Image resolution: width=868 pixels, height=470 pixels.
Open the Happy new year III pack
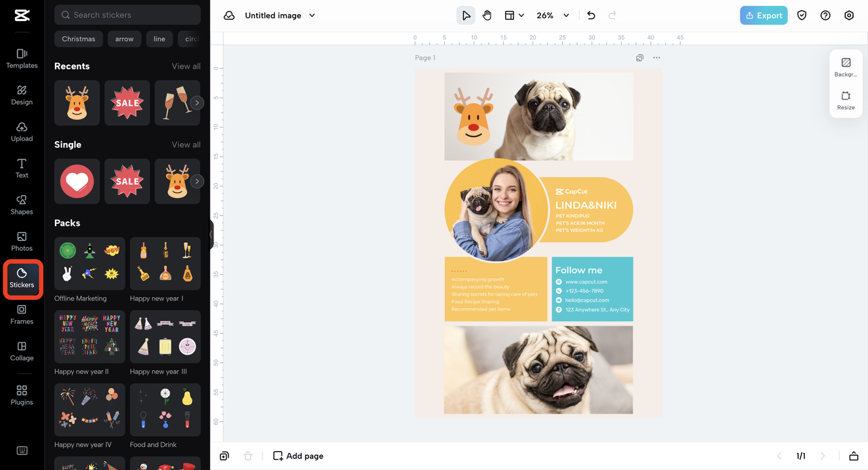(x=165, y=336)
